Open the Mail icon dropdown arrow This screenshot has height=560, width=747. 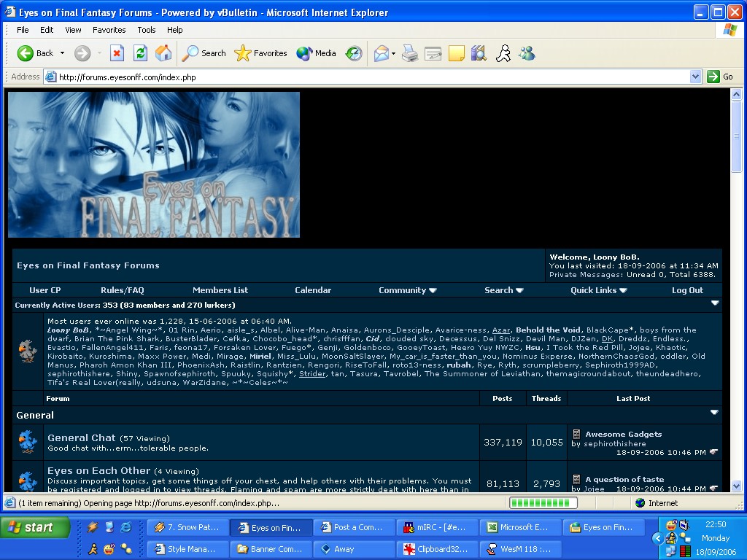[x=393, y=53]
